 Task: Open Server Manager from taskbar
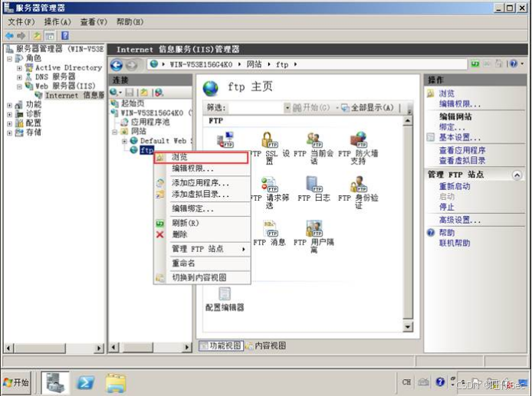click(55, 383)
